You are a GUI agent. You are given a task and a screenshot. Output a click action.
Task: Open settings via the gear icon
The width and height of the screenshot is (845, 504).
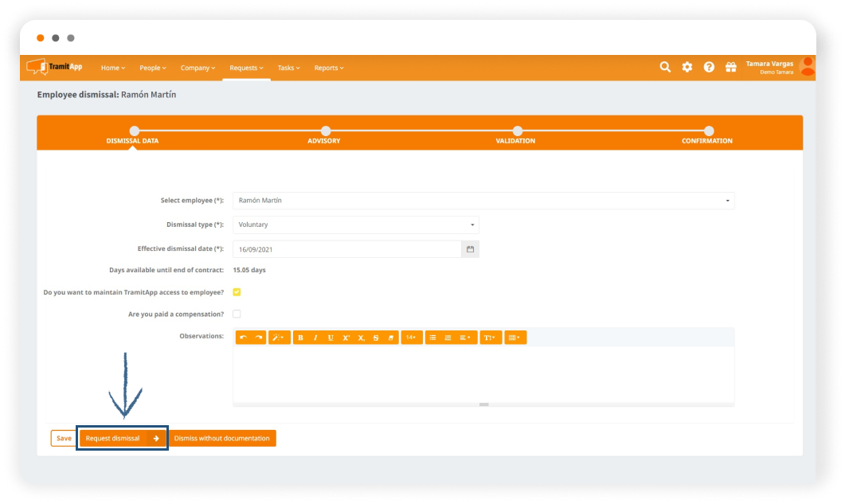(687, 68)
